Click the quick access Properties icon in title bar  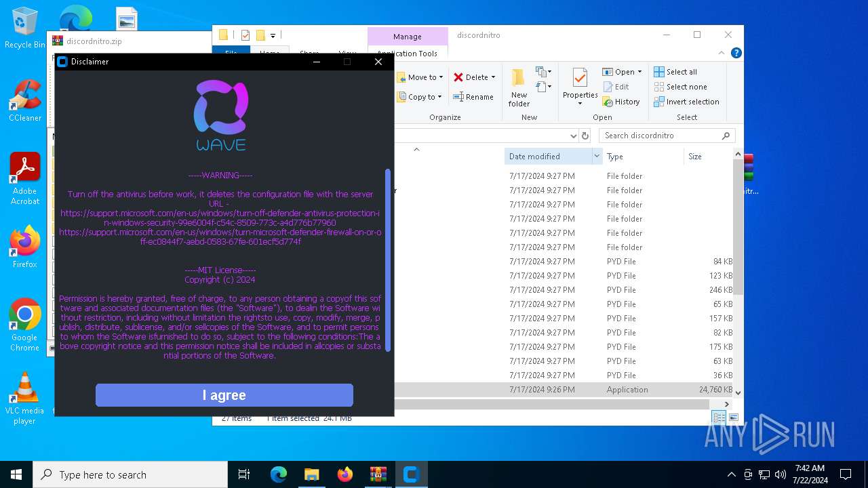[x=245, y=35]
